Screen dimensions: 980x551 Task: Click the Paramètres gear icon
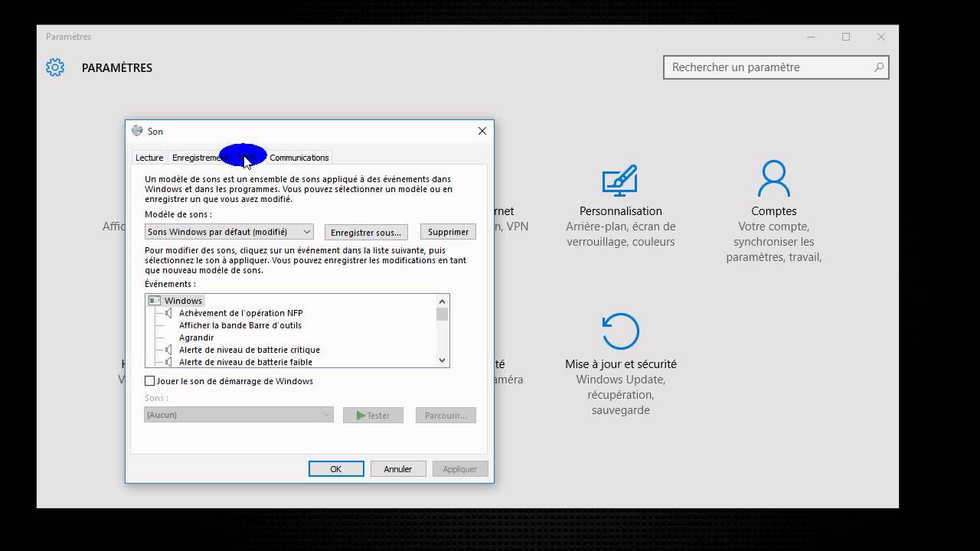pyautogui.click(x=55, y=67)
